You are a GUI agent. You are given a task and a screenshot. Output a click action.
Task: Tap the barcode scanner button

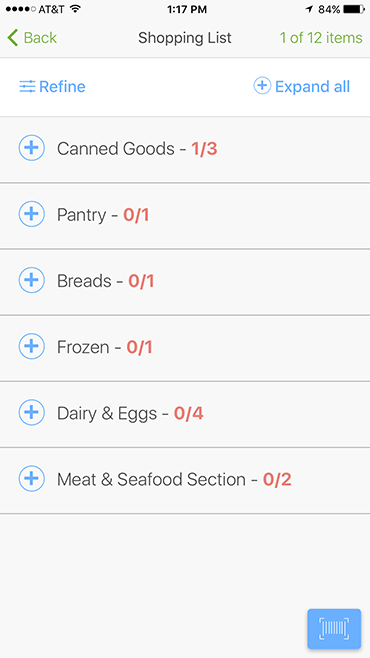point(334,629)
